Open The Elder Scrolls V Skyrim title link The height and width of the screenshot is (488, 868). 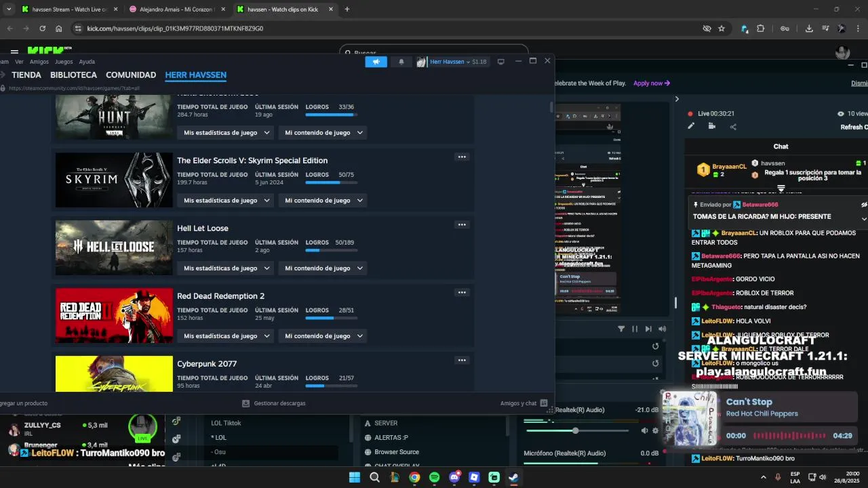(252, 161)
